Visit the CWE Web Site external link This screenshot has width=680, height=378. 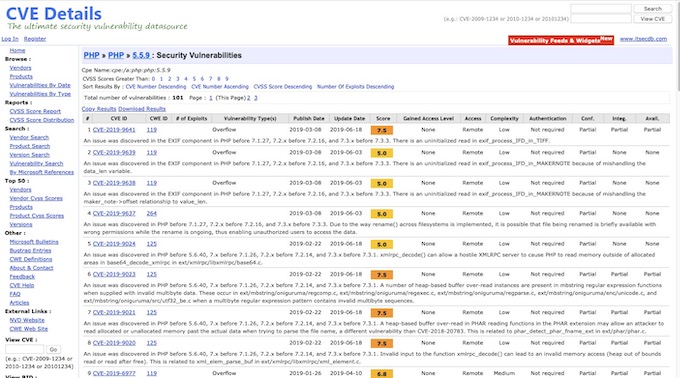29,329
